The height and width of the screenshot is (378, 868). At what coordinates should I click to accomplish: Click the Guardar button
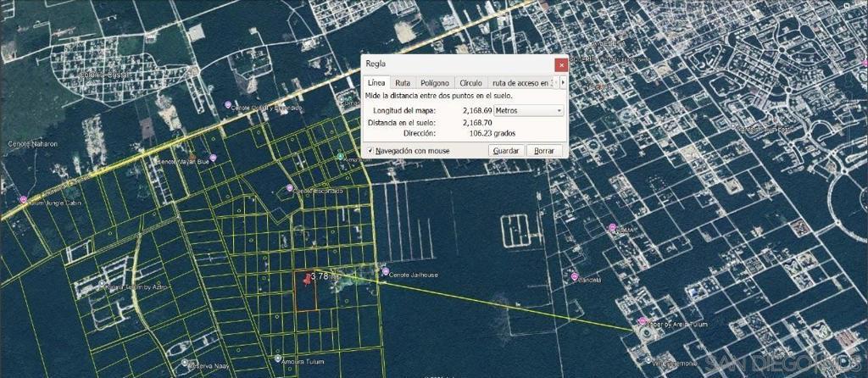click(x=506, y=151)
